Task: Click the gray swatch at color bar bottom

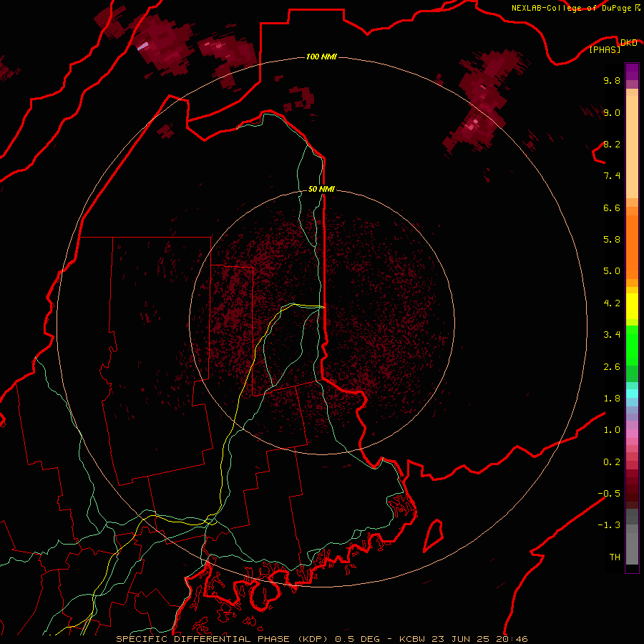Action: coord(632,548)
